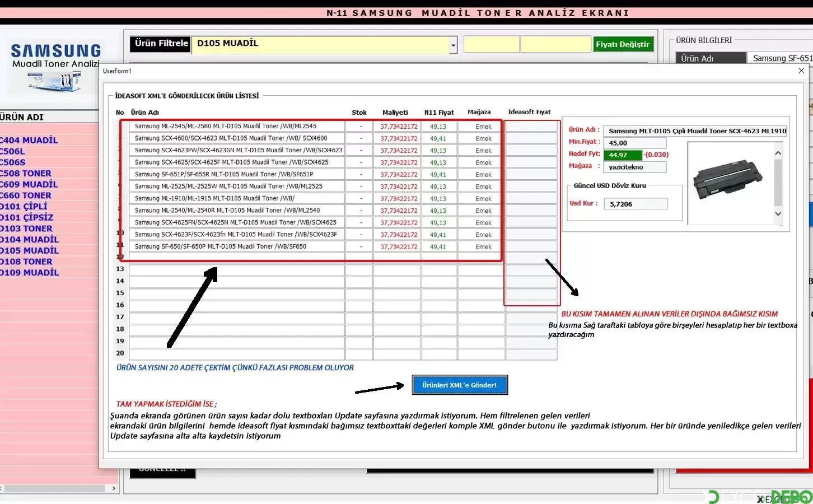
Task: Open the Ürün Filtrele dropdown arrow
Action: click(453, 45)
